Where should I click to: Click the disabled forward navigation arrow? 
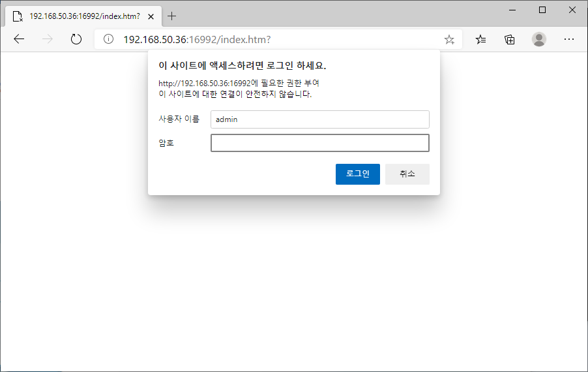pos(47,39)
